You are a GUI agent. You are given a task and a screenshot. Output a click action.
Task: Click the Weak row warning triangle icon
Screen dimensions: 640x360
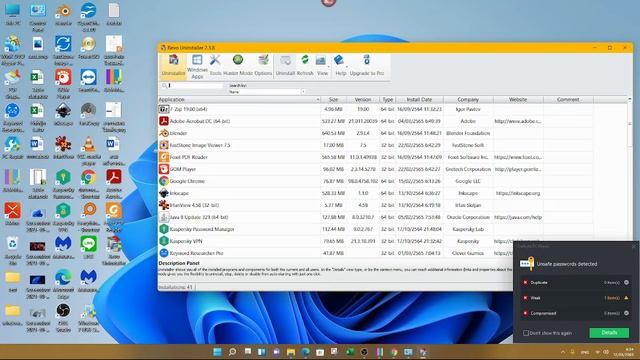[626, 298]
